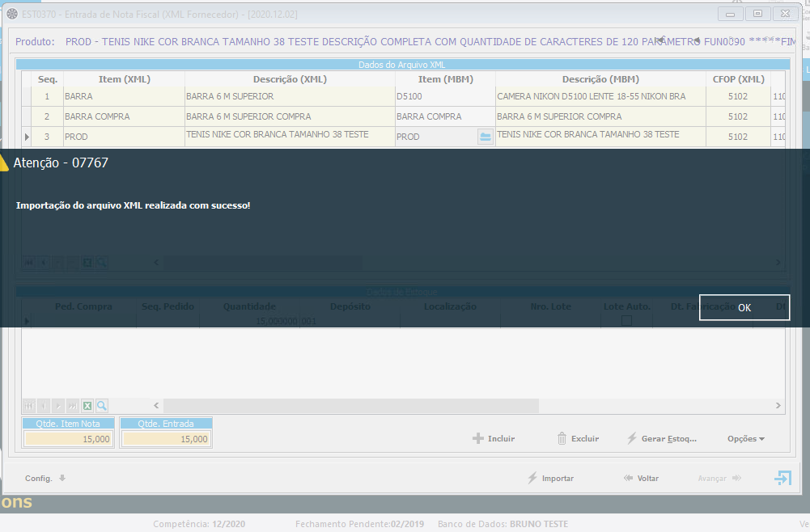The image size is (810, 532).
Task: Go to last record in lower grid navigator
Action: coord(73,406)
